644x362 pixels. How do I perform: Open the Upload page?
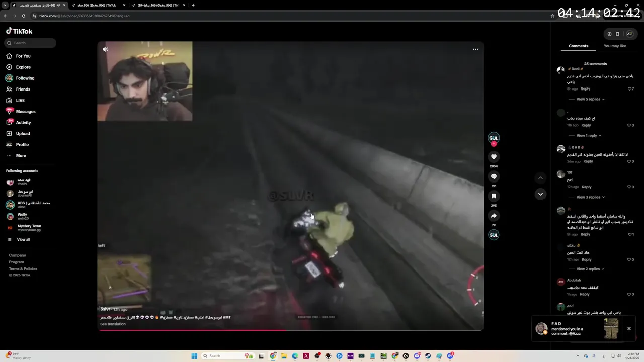tap(18, 133)
